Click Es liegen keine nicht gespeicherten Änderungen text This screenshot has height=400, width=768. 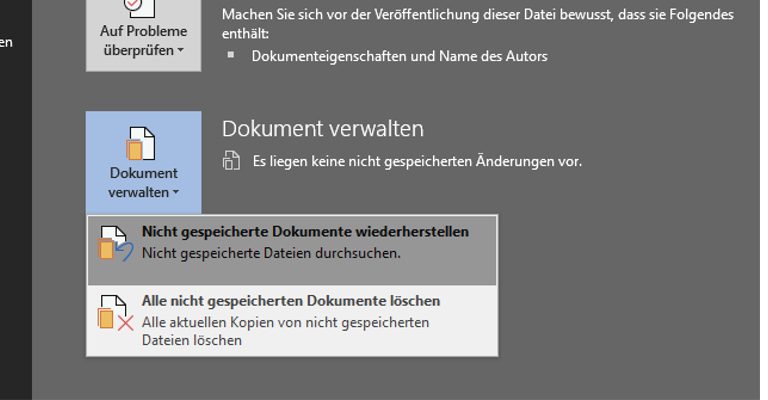[417, 160]
